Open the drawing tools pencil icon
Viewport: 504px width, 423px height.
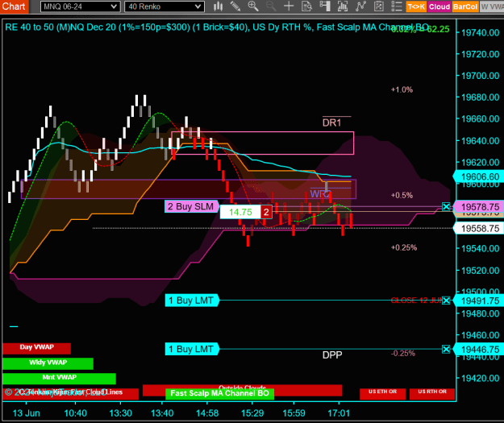click(x=235, y=6)
